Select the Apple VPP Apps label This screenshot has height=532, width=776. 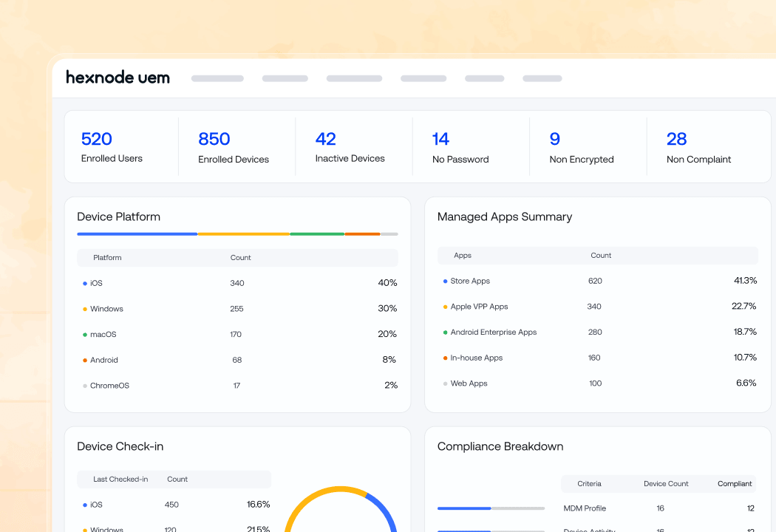tap(479, 307)
